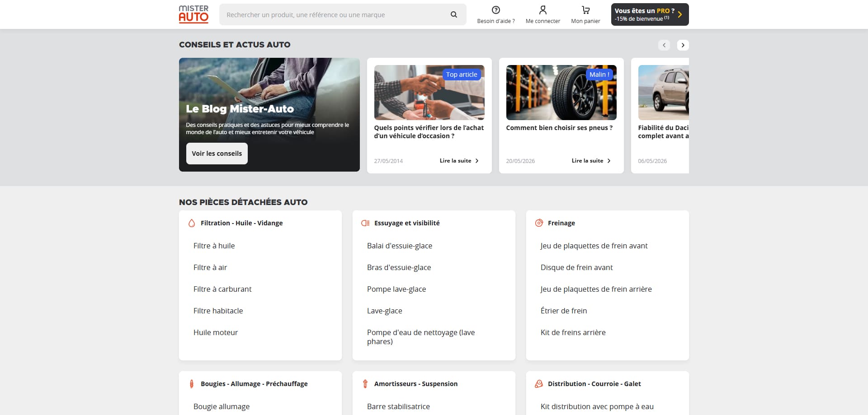Go to Jeu de plaquettes de frein avant
The image size is (868, 415).
pyautogui.click(x=594, y=246)
